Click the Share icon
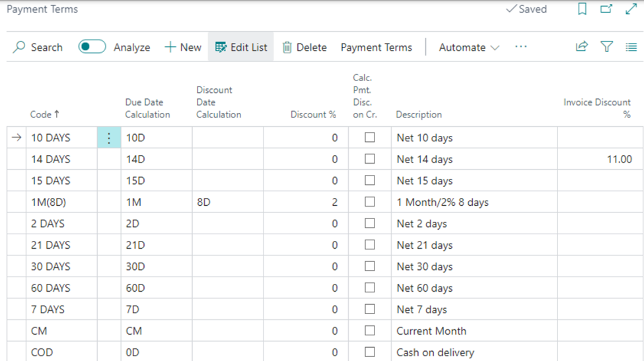 click(x=581, y=47)
